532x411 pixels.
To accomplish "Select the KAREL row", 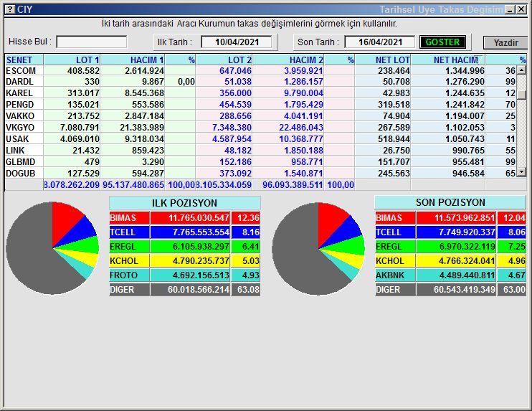I will [x=260, y=93].
